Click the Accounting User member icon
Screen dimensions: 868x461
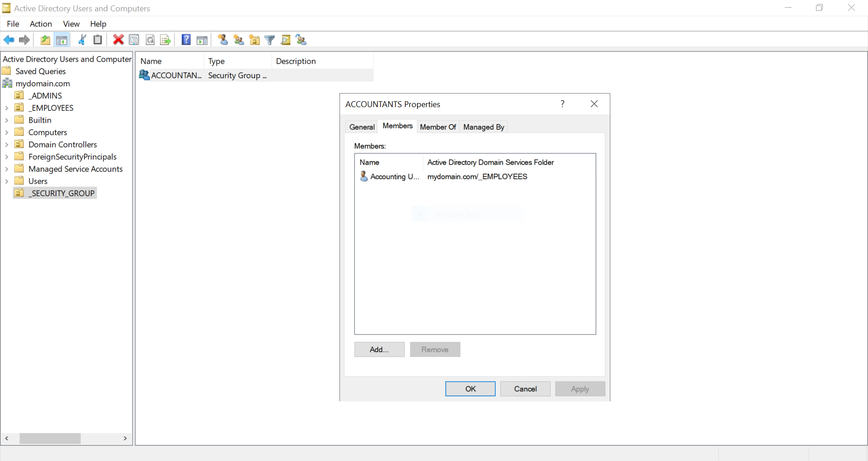364,176
